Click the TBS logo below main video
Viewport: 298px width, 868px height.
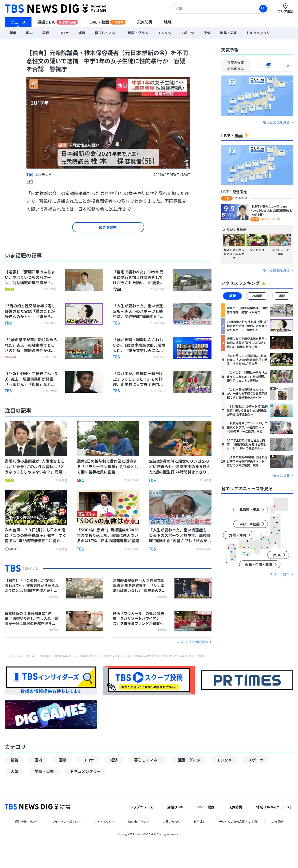click(x=30, y=175)
